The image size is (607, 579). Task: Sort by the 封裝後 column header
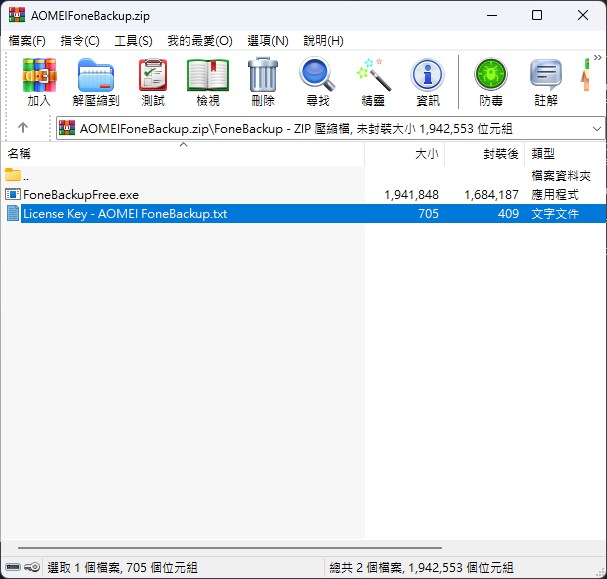point(484,154)
